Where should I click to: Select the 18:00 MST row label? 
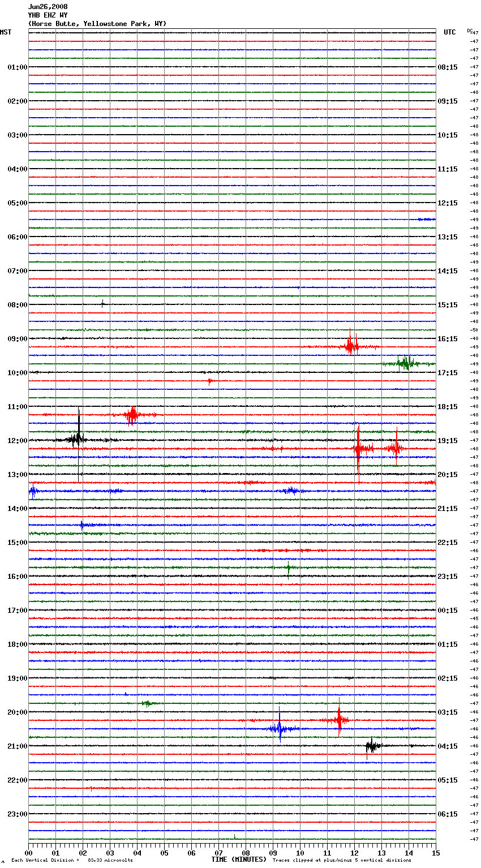[17, 644]
